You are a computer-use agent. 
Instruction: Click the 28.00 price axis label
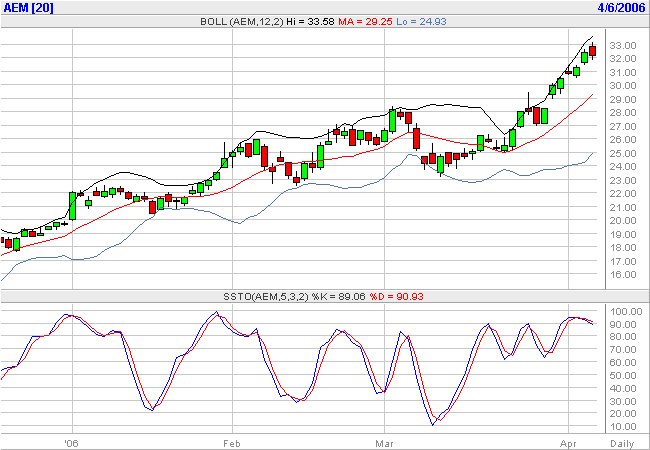click(x=623, y=113)
